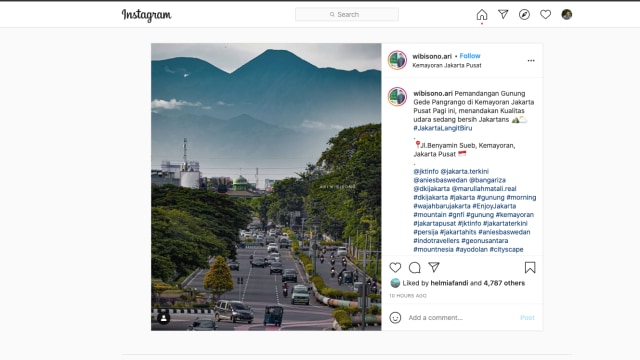The image size is (640, 360).
Task: Open wibisono.ari username in post header
Action: click(x=432, y=56)
